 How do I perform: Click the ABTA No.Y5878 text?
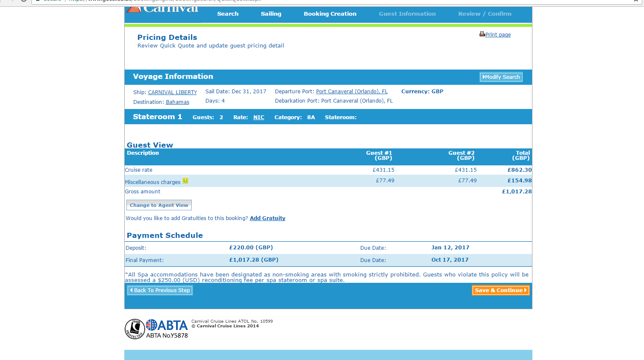click(167, 335)
